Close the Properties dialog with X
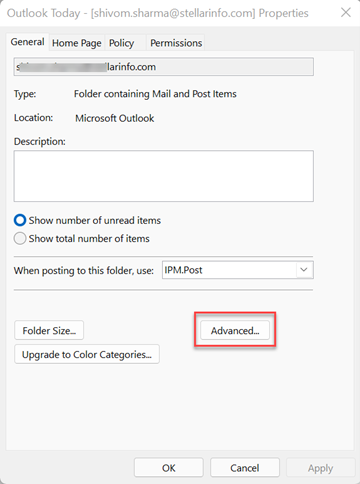The image size is (360, 484). pyautogui.click(x=346, y=13)
